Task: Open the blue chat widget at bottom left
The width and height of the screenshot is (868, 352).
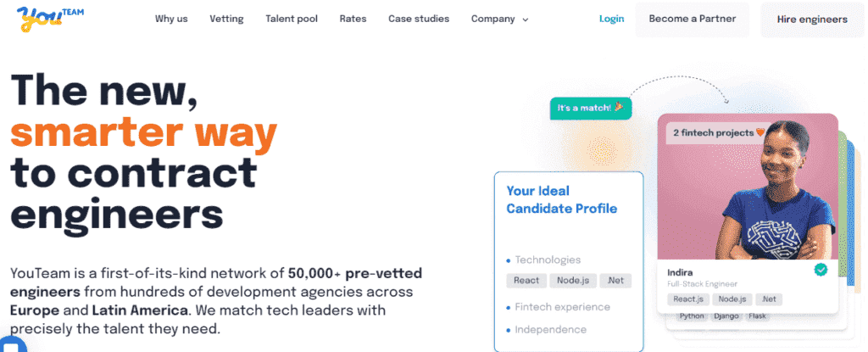Action: click(12, 345)
